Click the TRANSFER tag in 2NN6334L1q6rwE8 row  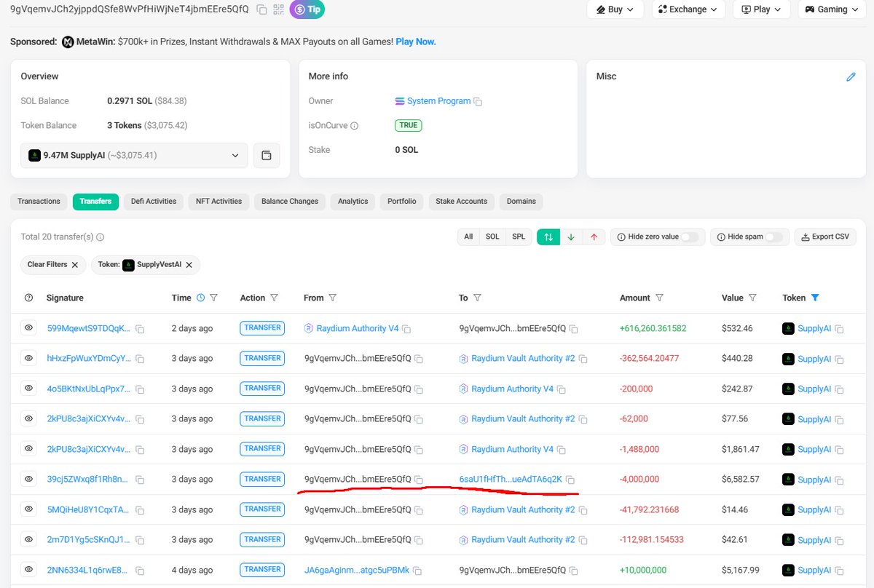pyautogui.click(x=262, y=569)
